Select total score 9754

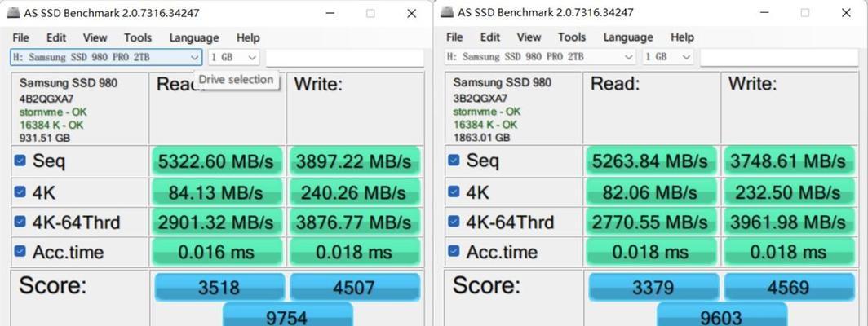pos(287,315)
